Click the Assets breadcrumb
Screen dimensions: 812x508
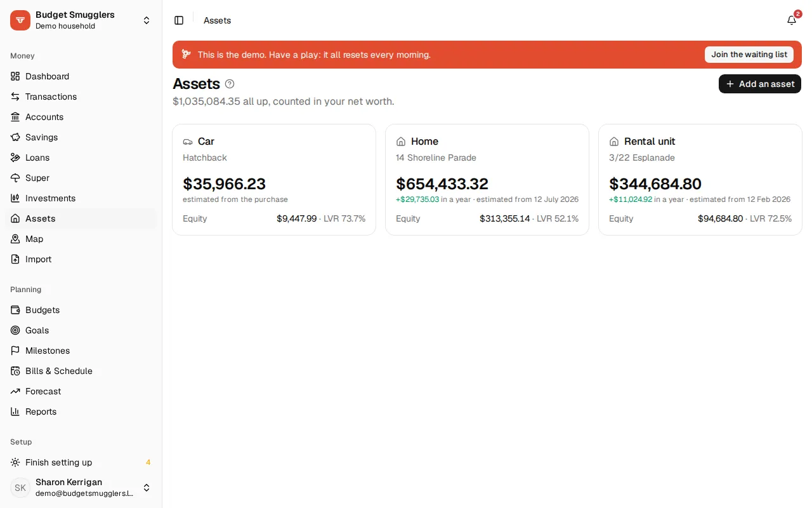click(x=217, y=20)
